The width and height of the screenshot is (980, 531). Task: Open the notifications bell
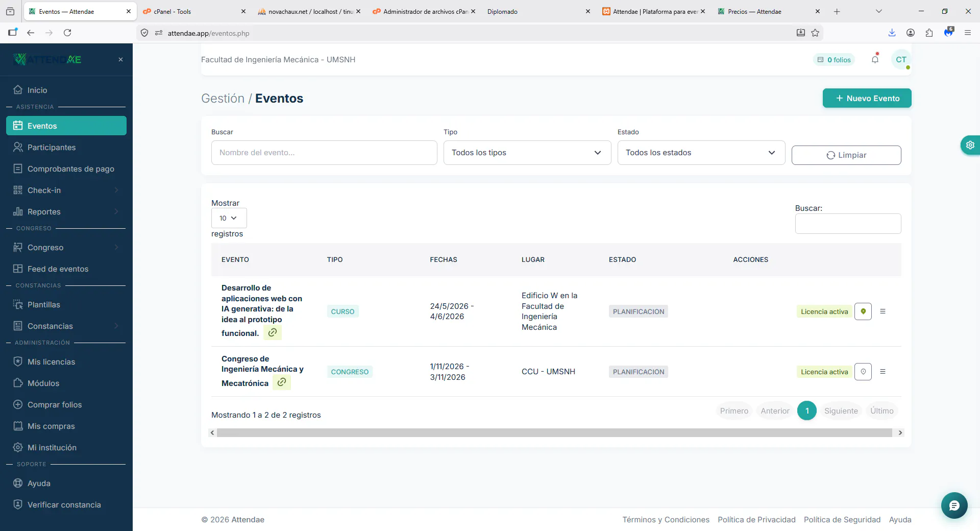(x=875, y=59)
